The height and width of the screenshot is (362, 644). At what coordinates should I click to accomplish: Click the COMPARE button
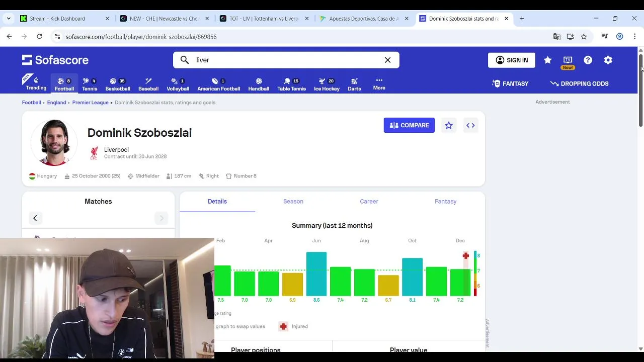click(x=409, y=125)
